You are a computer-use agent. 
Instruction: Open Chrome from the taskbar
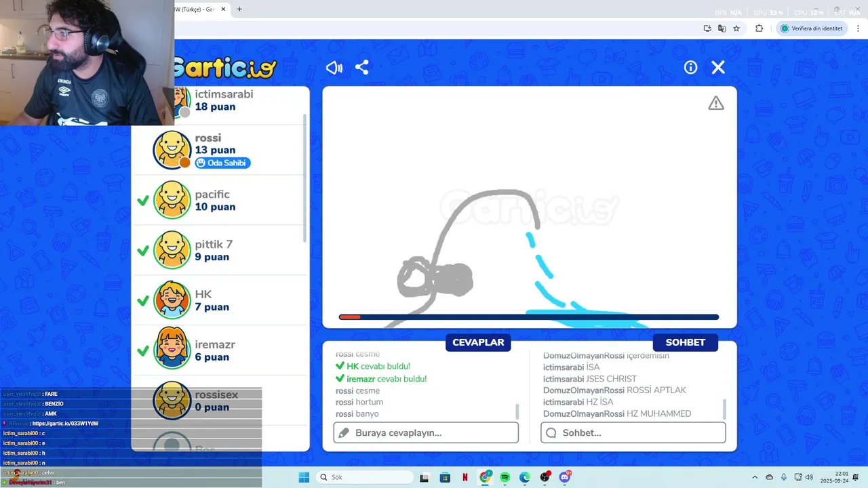[485, 477]
